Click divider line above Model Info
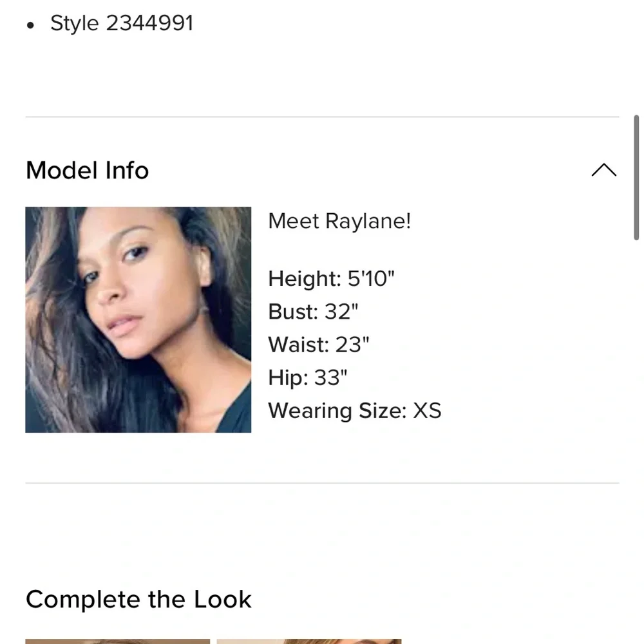Screen dimensions: 644x644 322,117
